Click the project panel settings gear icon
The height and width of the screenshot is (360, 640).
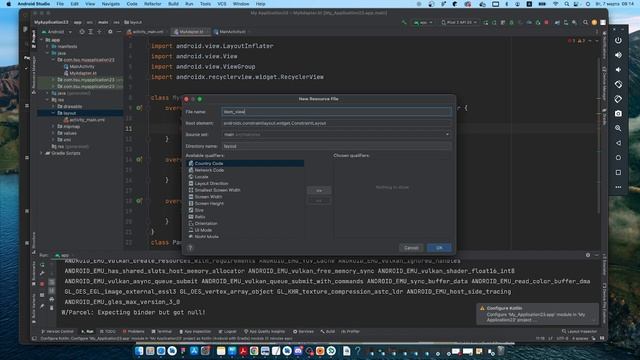[x=110, y=32]
